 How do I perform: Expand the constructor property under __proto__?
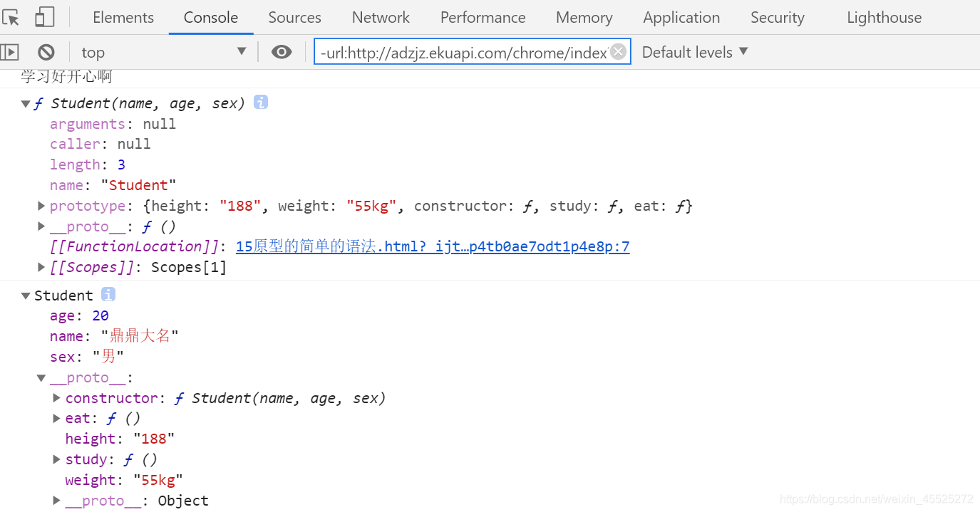(56, 397)
